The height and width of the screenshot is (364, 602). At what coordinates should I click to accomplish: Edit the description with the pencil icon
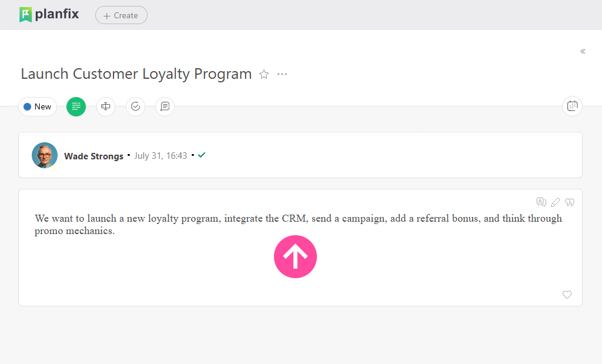pos(556,202)
